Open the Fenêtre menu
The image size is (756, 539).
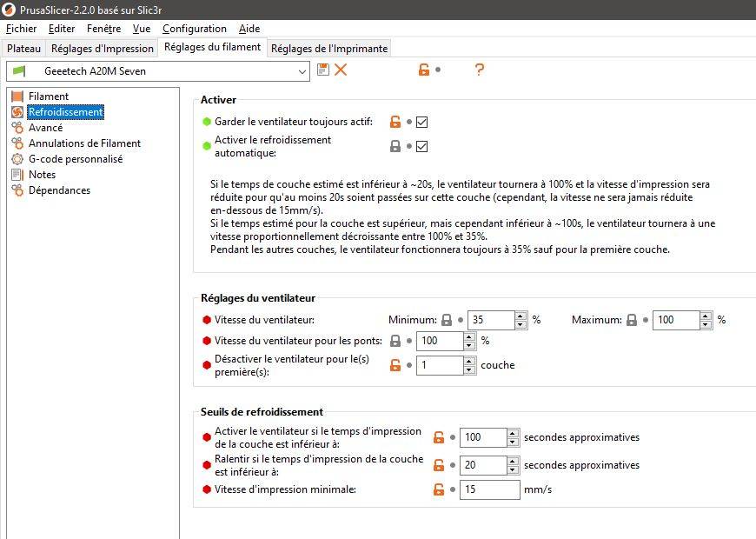click(x=103, y=29)
